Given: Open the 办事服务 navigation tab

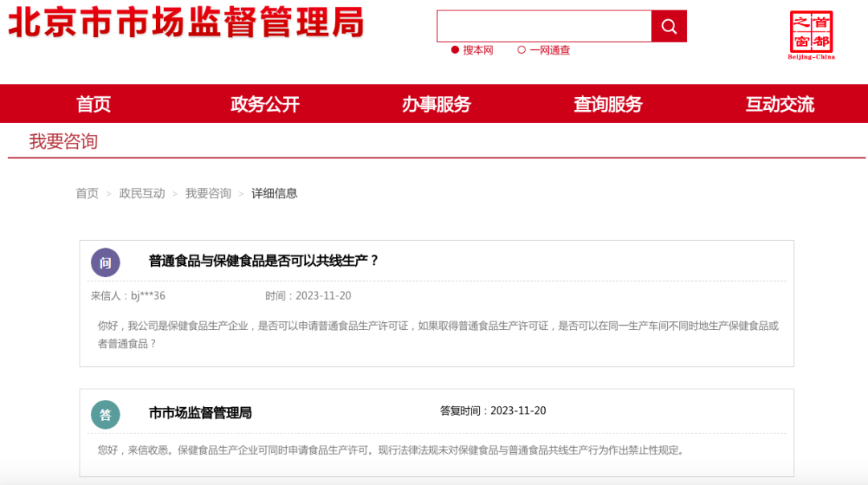Looking at the screenshot, I should (436, 104).
